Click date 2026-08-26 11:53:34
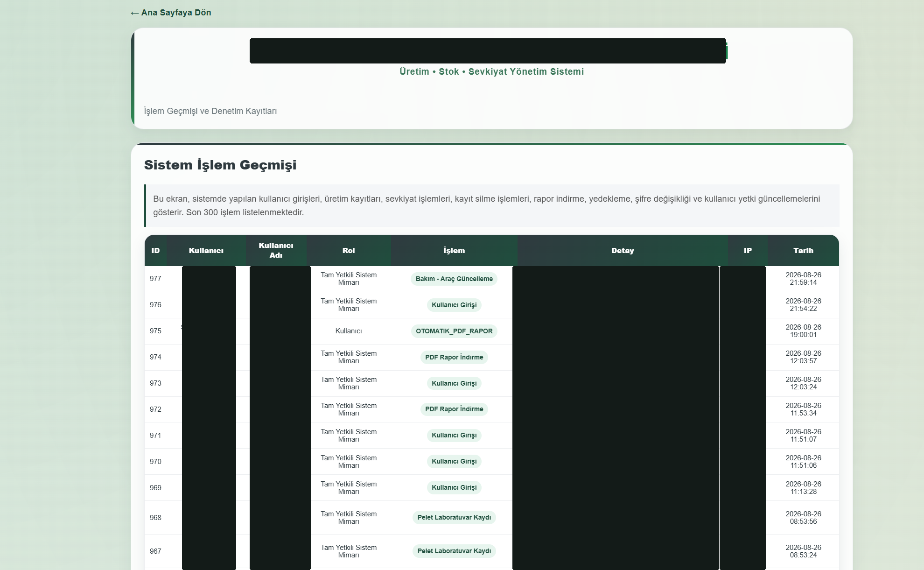Viewport: 924px width, 570px height. click(x=803, y=409)
